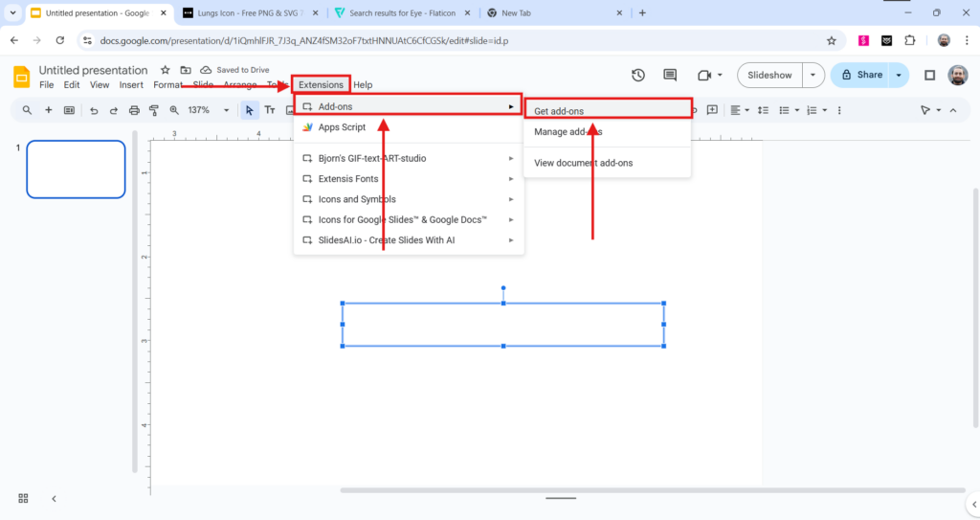Click the print icon in the toolbar
This screenshot has width=980, height=520.
coord(134,110)
